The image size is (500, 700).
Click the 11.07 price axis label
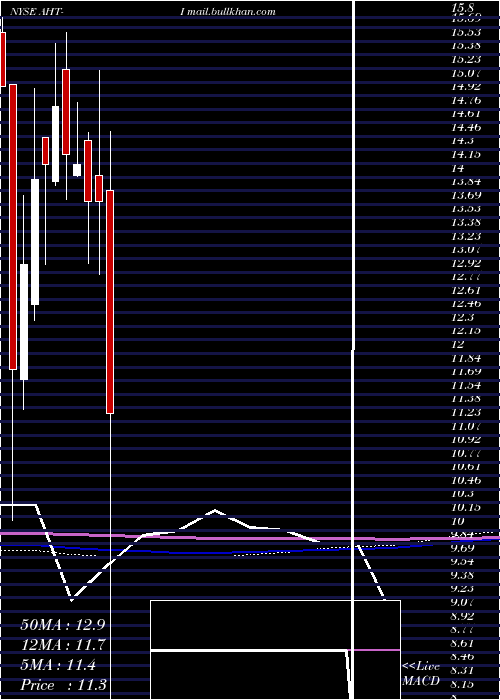[466, 426]
